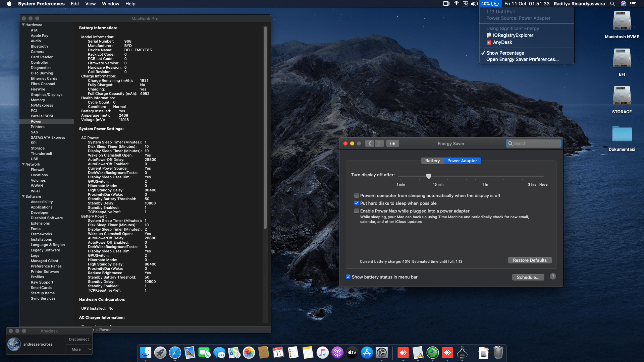The height and width of the screenshot is (362, 644).
Task: Enable Prevent computer from sleeping when display is off
Action: (x=357, y=195)
